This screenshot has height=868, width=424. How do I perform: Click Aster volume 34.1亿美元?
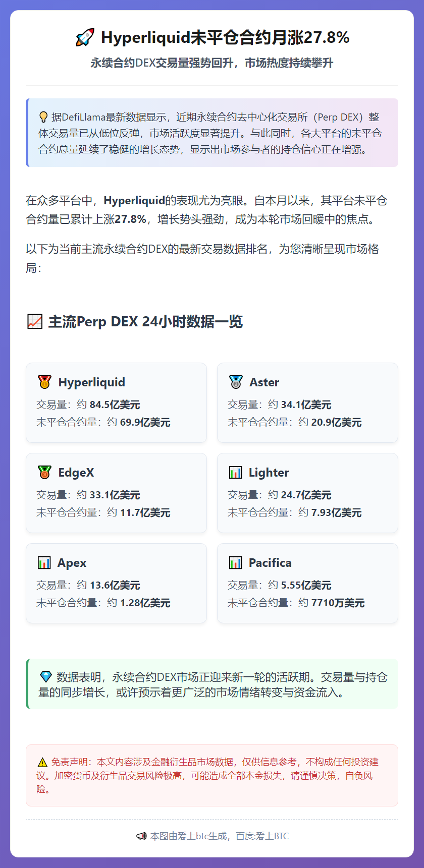coord(306,404)
